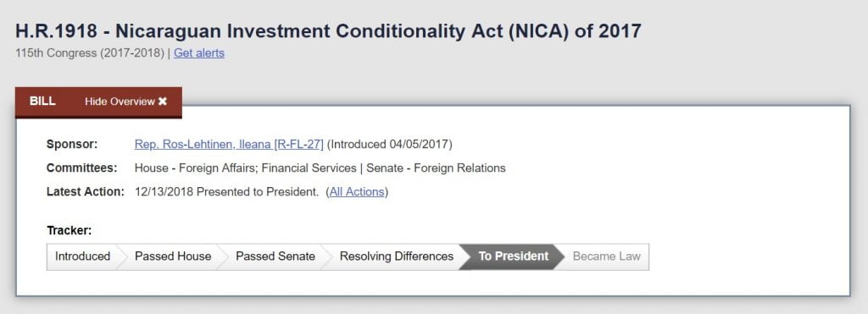
Task: Click the Committees label
Action: click(82, 168)
